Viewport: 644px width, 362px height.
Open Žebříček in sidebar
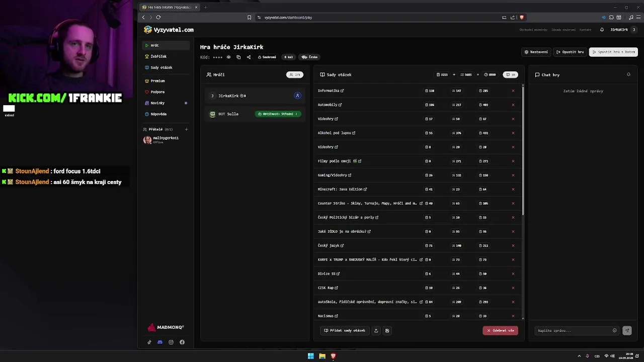167,56
